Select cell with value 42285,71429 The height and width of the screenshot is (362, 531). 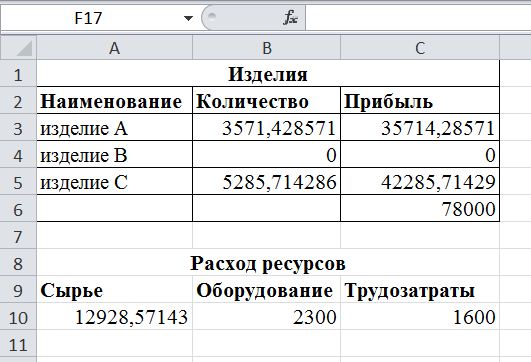(420, 182)
